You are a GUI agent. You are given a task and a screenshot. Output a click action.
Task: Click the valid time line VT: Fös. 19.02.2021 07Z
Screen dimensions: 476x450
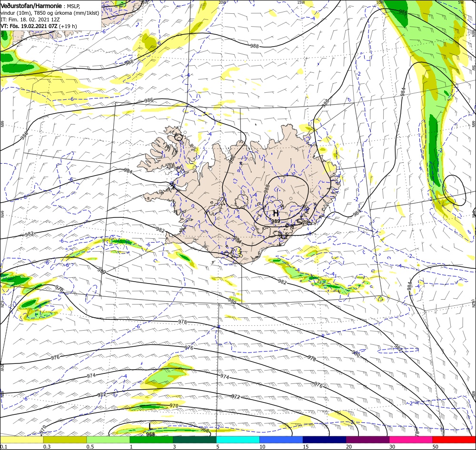click(x=29, y=26)
